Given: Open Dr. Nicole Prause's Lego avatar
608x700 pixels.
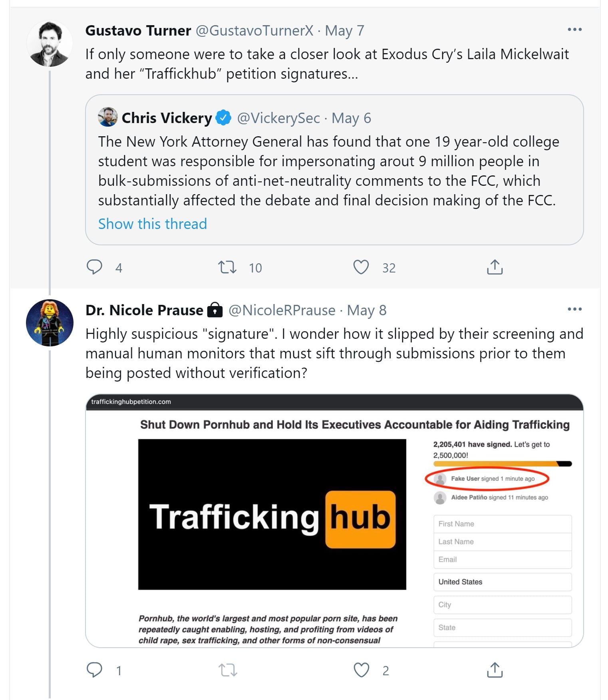Looking at the screenshot, I should click(x=50, y=322).
